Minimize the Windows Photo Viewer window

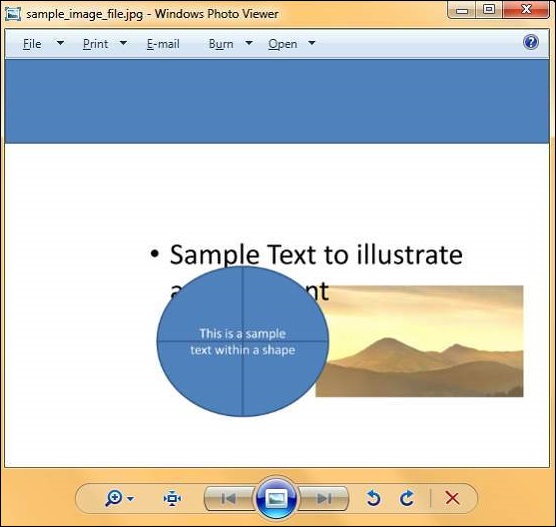pos(462,10)
